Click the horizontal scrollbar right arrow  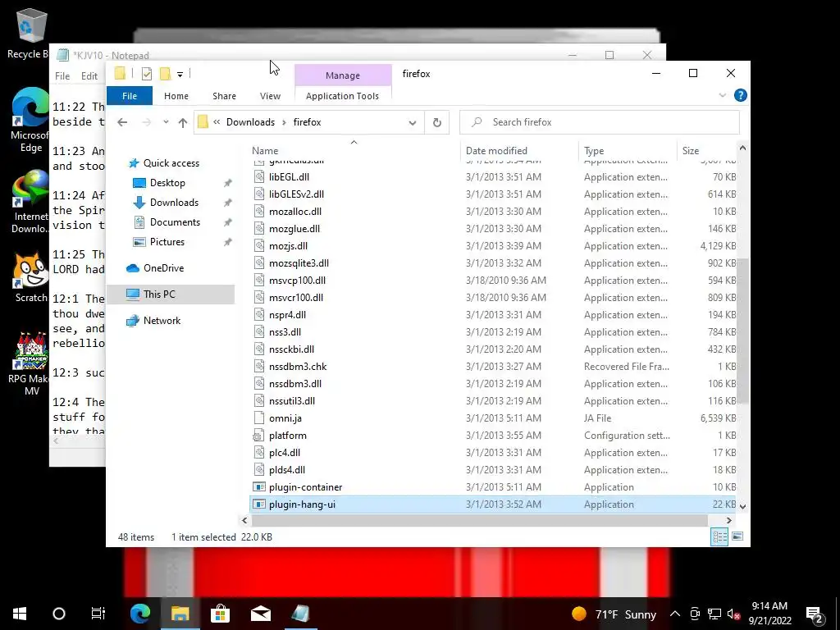click(728, 520)
